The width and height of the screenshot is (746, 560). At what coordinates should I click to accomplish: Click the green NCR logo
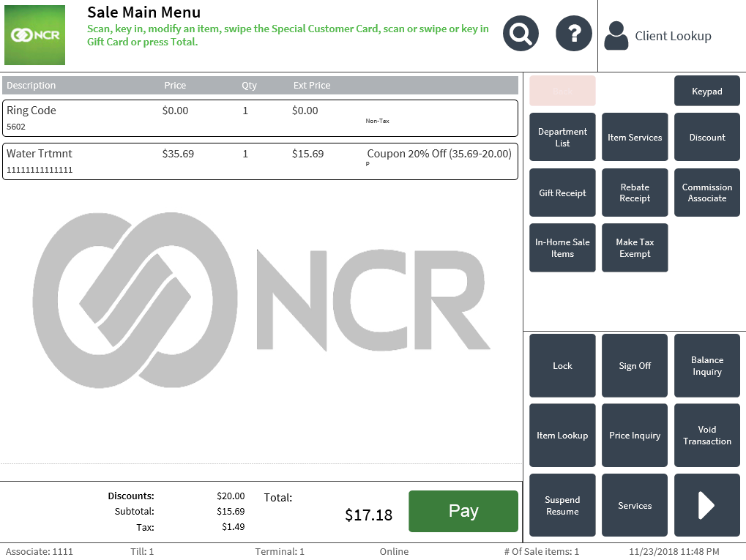point(34,35)
